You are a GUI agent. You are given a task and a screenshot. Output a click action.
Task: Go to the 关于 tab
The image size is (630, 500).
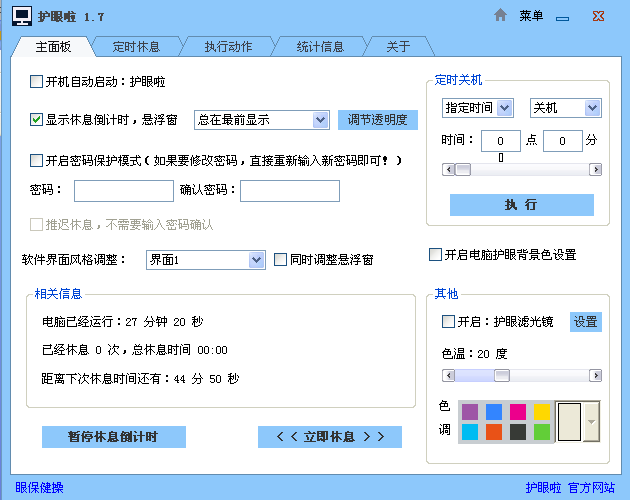point(398,47)
